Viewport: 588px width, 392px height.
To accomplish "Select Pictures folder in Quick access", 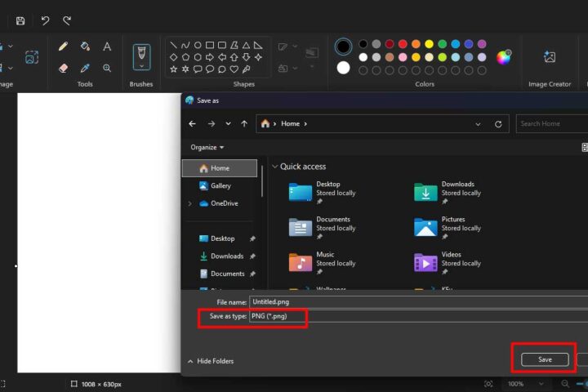I will (448, 228).
